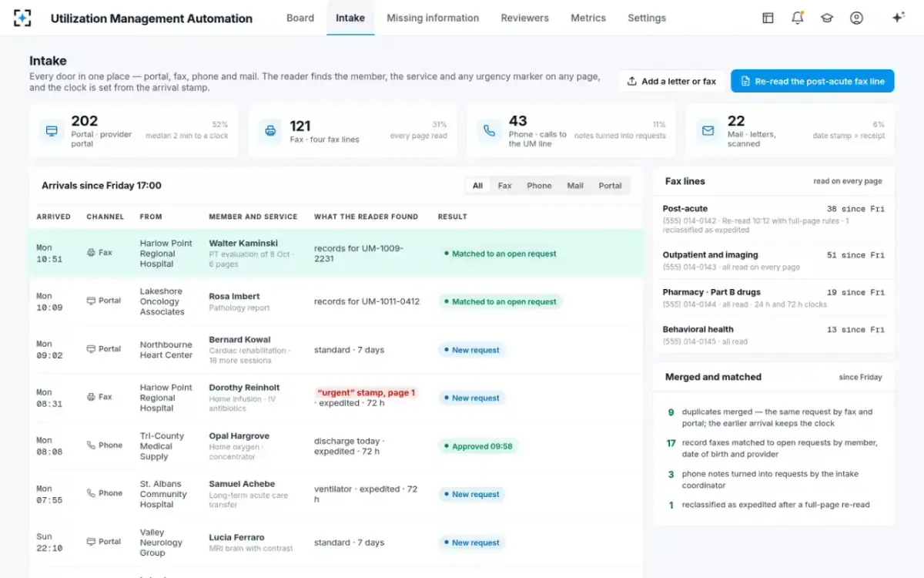Screen dimensions: 924x578
Task: Click New request badge for Bernard Kowal
Action: (x=472, y=350)
